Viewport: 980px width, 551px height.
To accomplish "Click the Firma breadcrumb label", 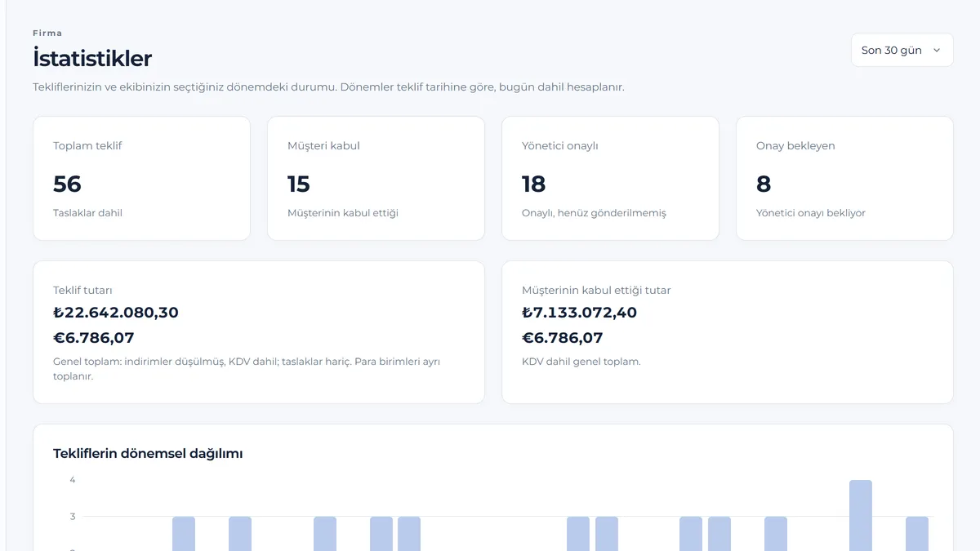I will [x=47, y=33].
